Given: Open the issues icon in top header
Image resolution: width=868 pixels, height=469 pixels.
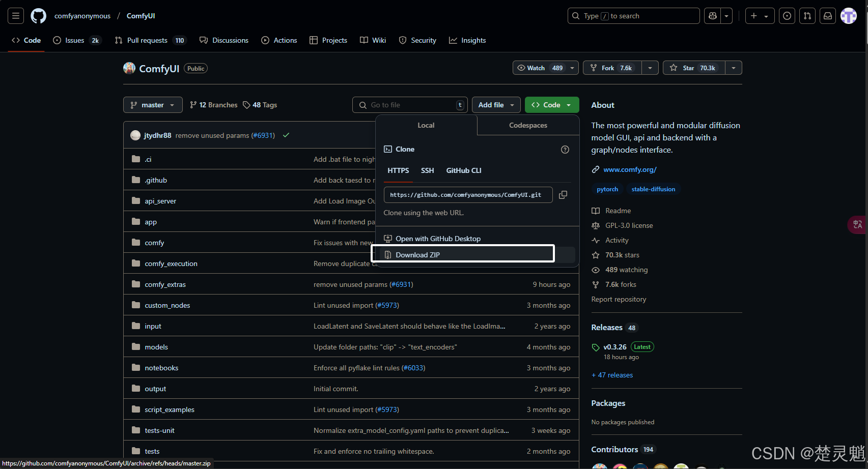Looking at the screenshot, I should coord(787,16).
